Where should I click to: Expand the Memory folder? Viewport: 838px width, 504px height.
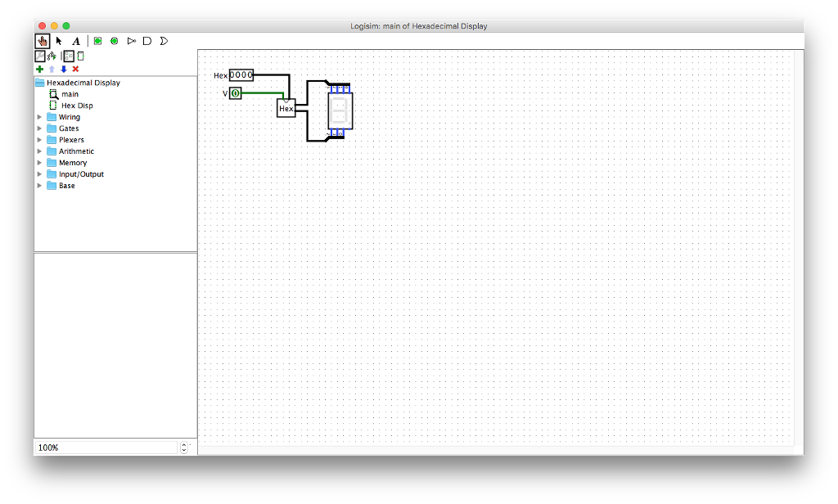(x=38, y=162)
